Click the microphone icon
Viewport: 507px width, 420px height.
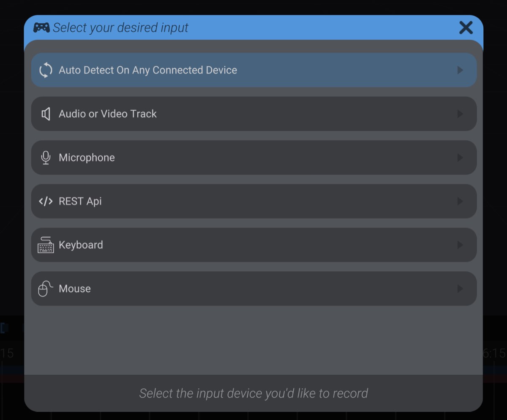pyautogui.click(x=46, y=158)
